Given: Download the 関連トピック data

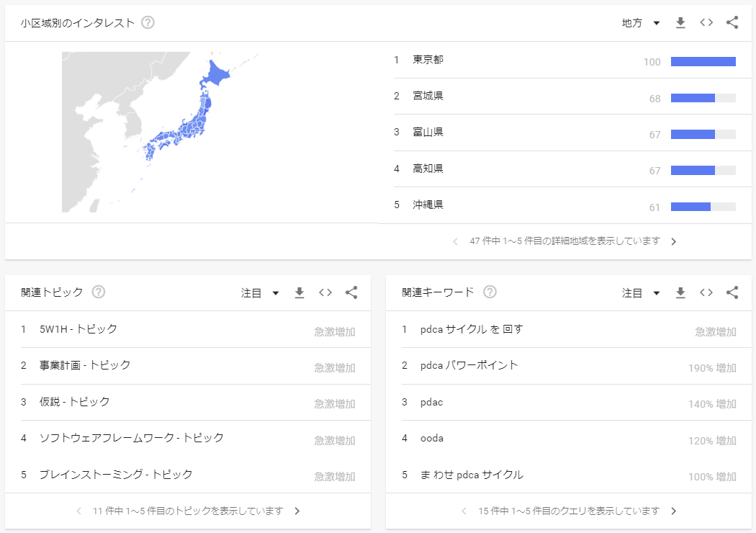Looking at the screenshot, I should tap(300, 292).
